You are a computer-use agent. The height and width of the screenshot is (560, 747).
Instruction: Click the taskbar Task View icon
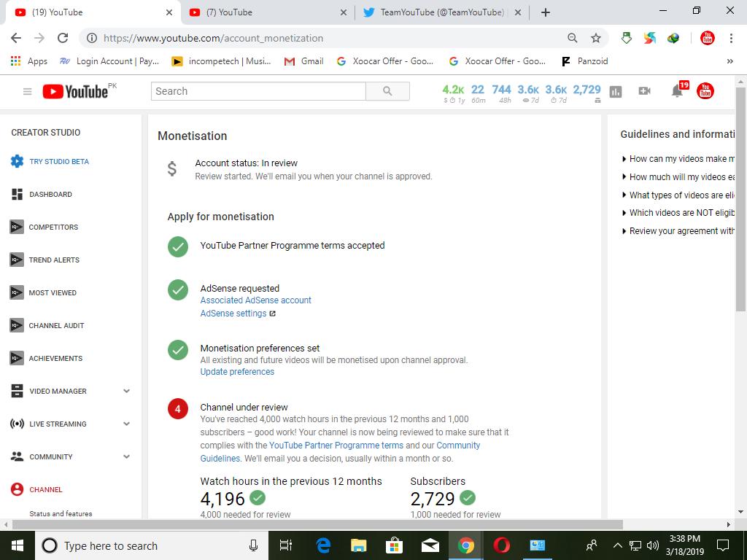(x=286, y=545)
